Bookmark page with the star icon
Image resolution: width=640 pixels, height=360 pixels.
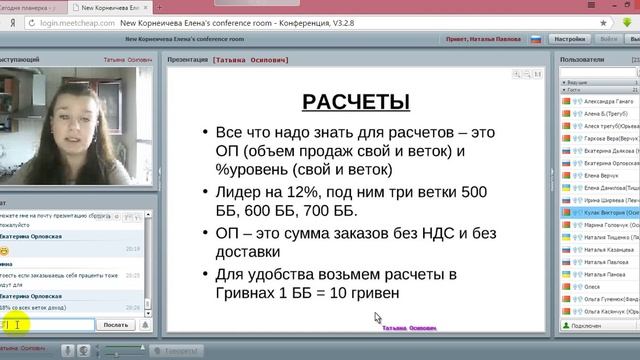603,23
